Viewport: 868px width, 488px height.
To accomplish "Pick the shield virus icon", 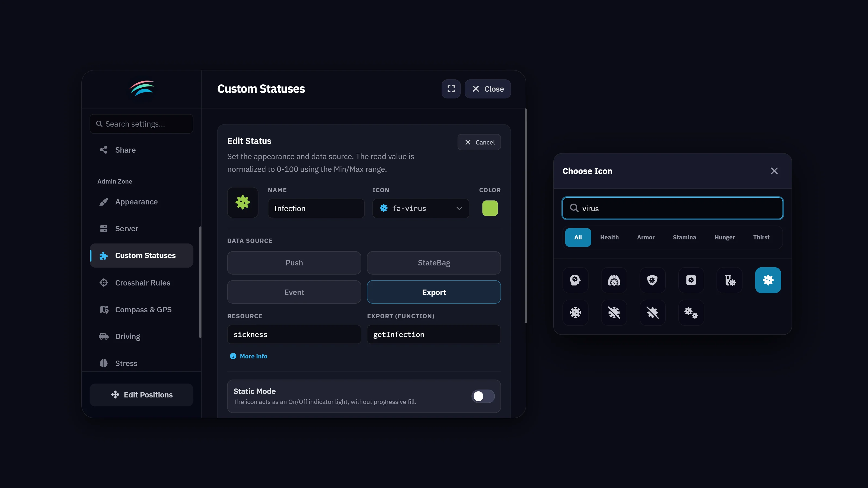I will tap(652, 280).
